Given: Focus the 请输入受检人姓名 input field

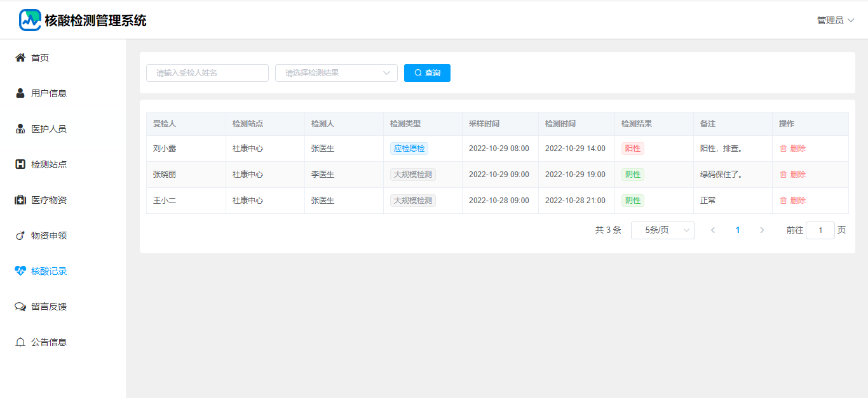Looking at the screenshot, I should [207, 73].
